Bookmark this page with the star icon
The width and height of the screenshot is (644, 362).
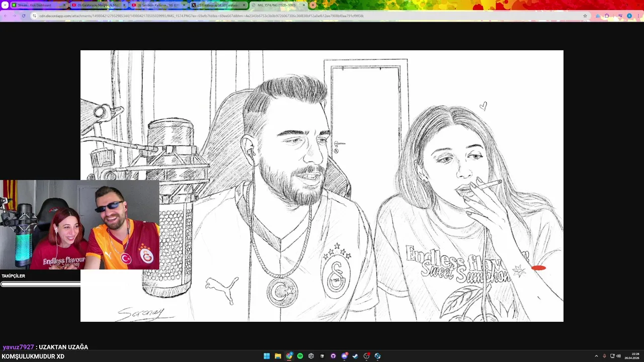585,16
